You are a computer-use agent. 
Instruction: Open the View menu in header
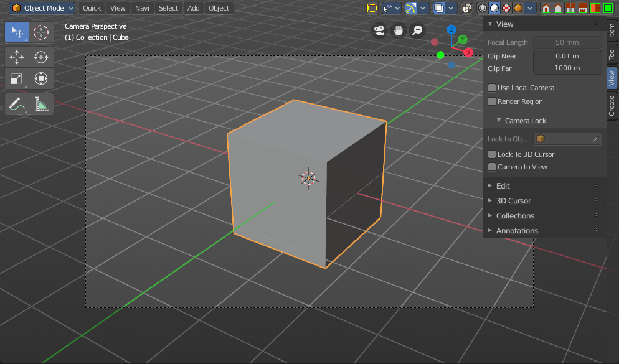coord(118,8)
